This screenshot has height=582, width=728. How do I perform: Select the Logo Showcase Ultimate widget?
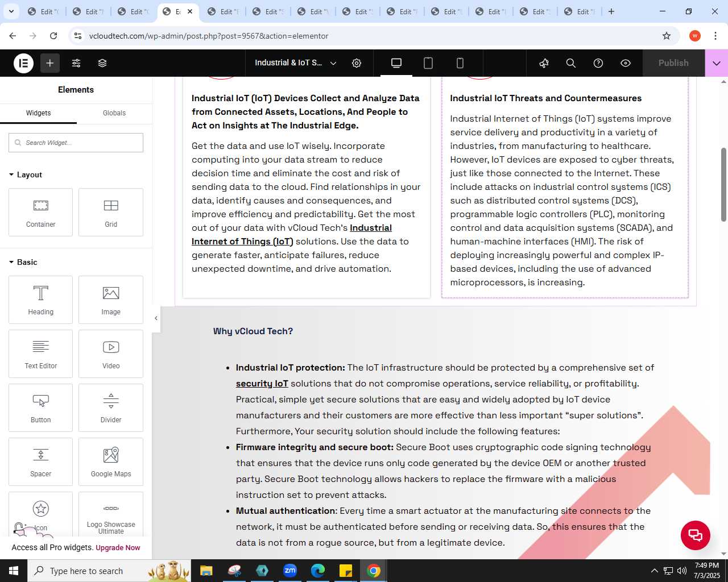pos(111,514)
